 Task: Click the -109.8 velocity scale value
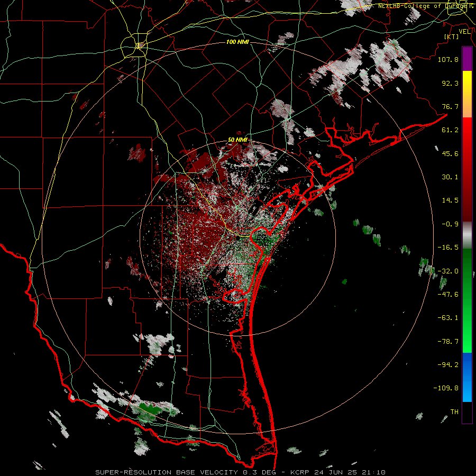pos(446,388)
